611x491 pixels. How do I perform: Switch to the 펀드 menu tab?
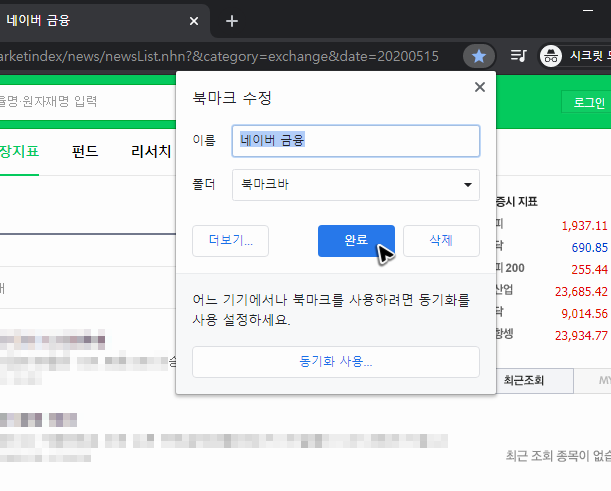85,151
